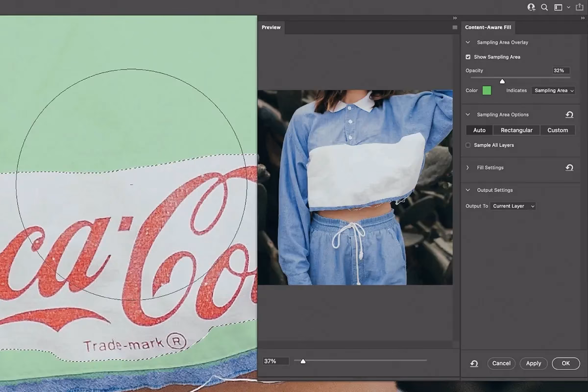
Task: Open the Share icon at top right
Action: pos(580,7)
